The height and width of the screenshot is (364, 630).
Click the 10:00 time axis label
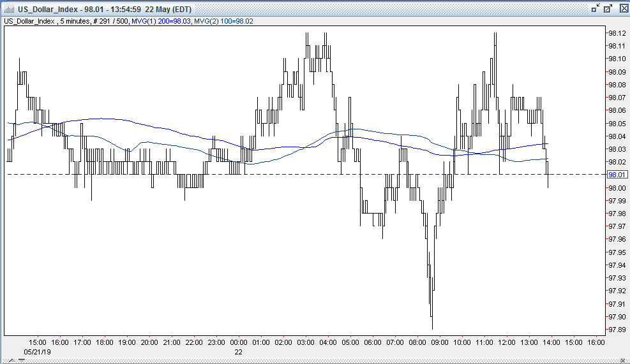462,342
